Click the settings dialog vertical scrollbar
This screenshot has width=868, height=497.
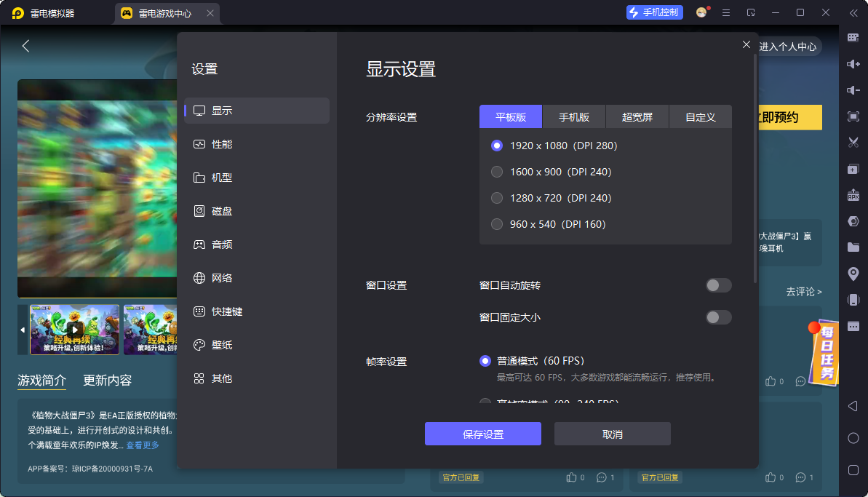click(755, 169)
